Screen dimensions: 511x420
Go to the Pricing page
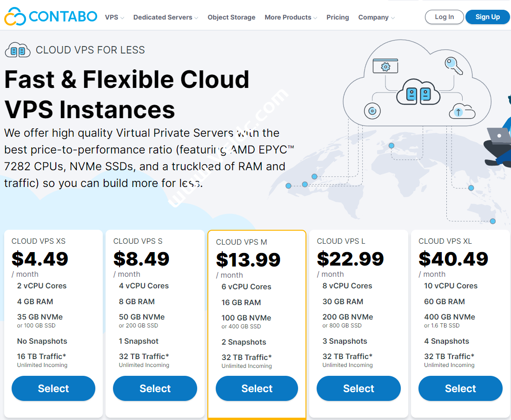(x=338, y=17)
